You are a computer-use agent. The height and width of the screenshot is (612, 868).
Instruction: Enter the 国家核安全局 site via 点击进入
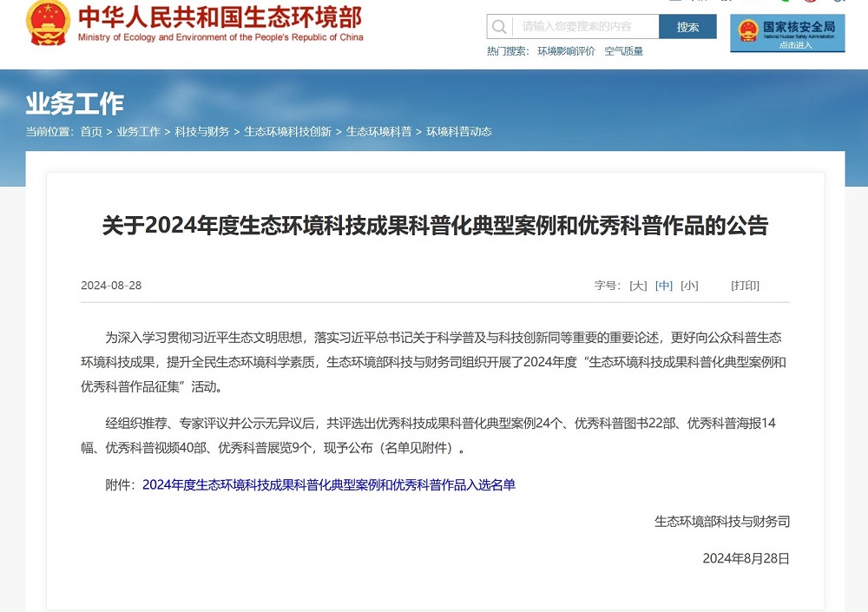tap(795, 45)
